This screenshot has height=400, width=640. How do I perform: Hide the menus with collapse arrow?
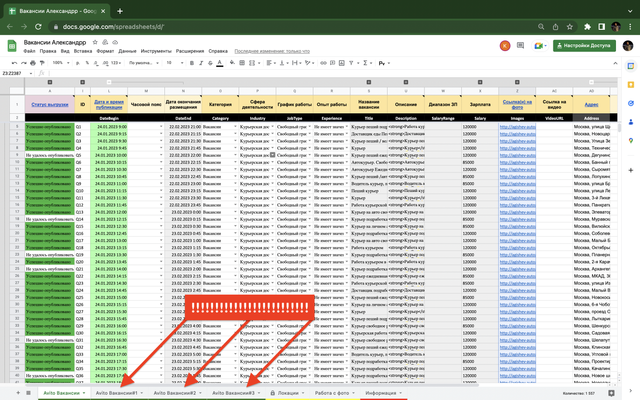615,63
